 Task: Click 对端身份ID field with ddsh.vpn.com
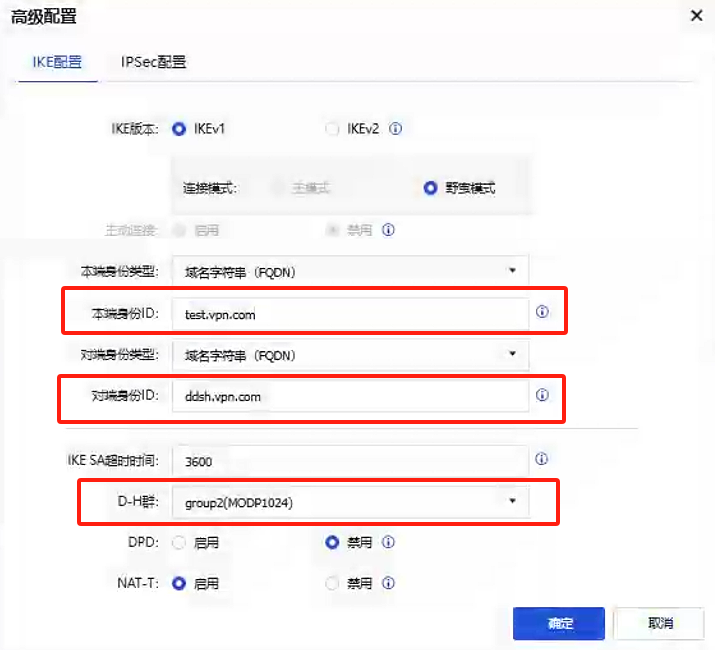pos(350,396)
